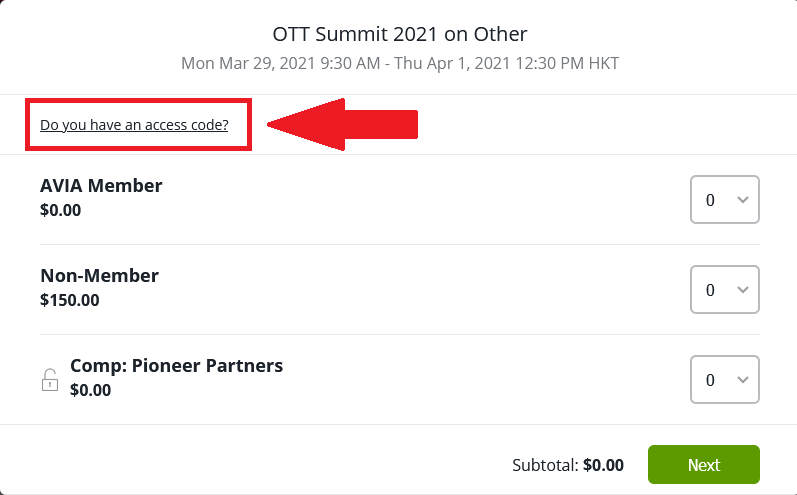The image size is (797, 495).
Task: Click the $0.00 price under AVIA Member
Action: pyautogui.click(x=60, y=210)
